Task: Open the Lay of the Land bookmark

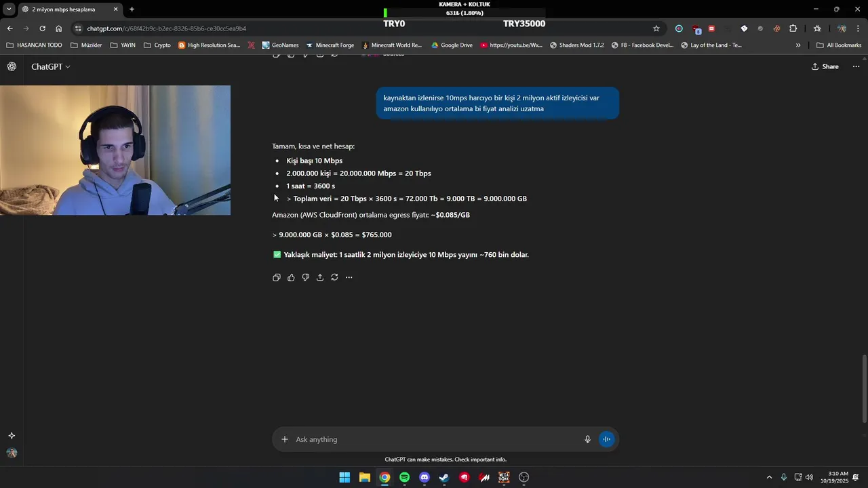Action: [x=711, y=45]
